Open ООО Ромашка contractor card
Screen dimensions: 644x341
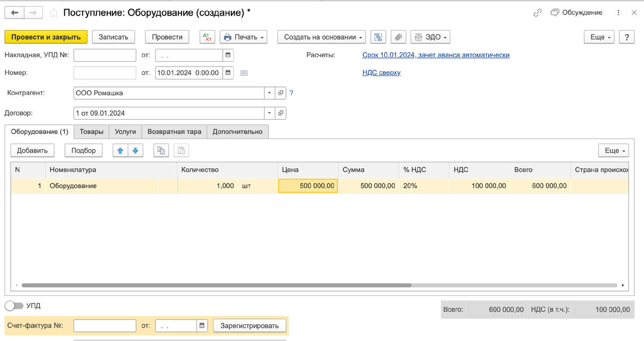281,93
